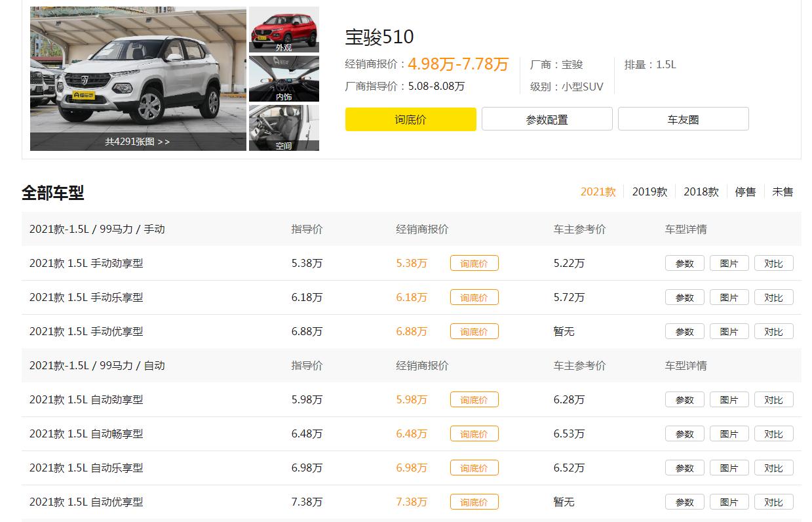View the 内饰 interior thumbnail
The height and width of the screenshot is (522, 812).
284,79
